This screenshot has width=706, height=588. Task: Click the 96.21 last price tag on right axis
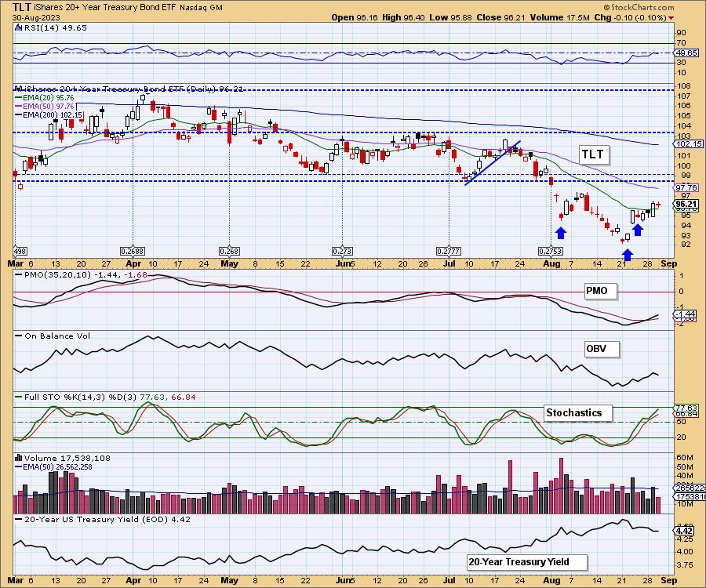(686, 205)
